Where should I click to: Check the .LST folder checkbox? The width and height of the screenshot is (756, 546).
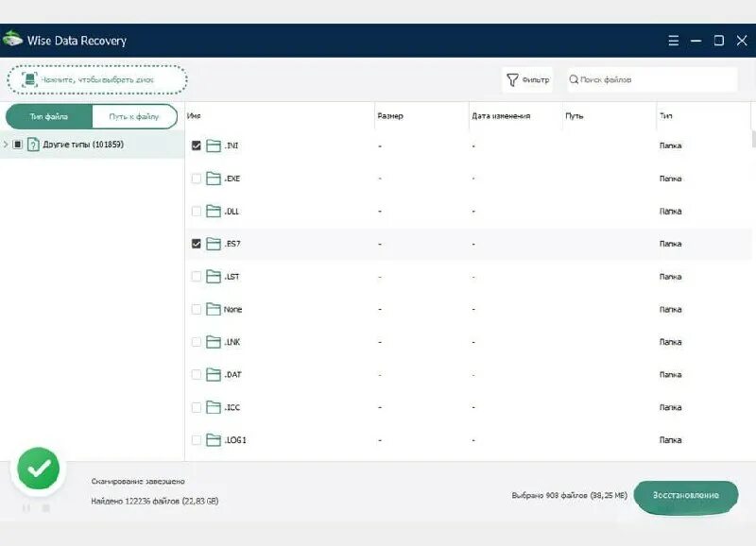point(197,277)
